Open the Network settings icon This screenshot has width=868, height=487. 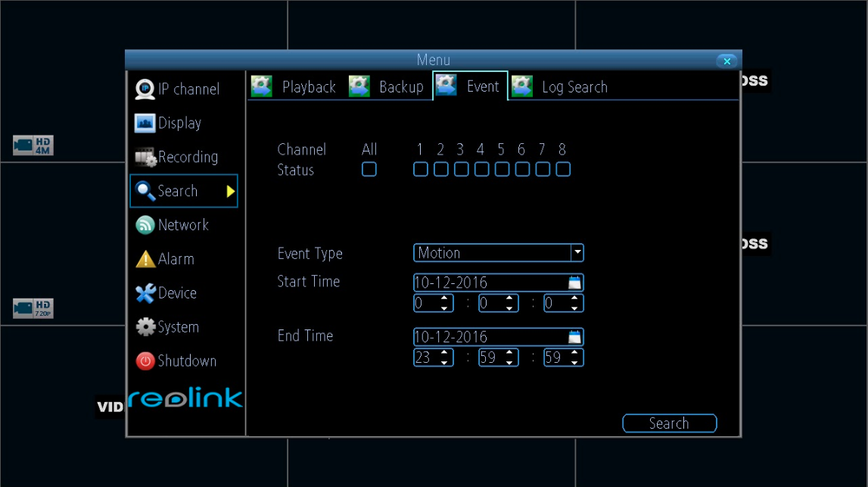145,224
